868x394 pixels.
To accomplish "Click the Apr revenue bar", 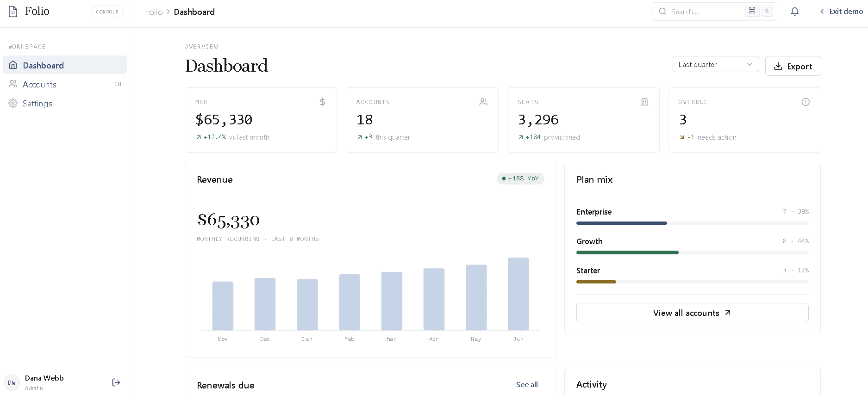I will click(434, 300).
